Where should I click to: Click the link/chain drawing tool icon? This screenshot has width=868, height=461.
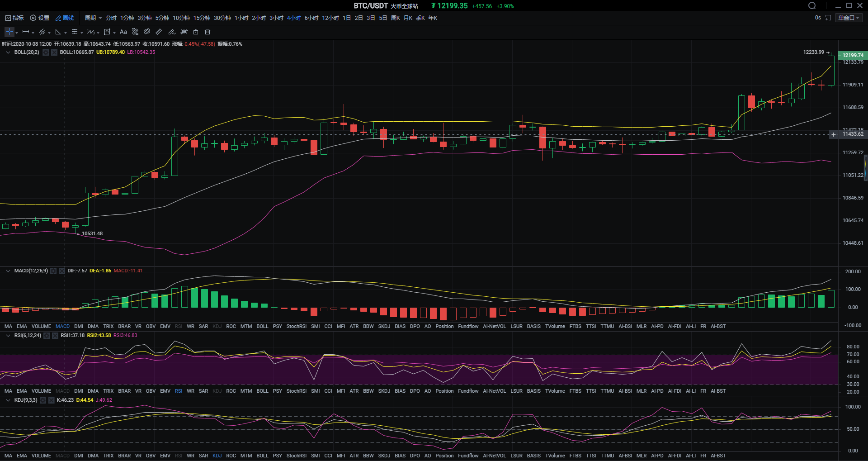pyautogui.click(x=147, y=32)
